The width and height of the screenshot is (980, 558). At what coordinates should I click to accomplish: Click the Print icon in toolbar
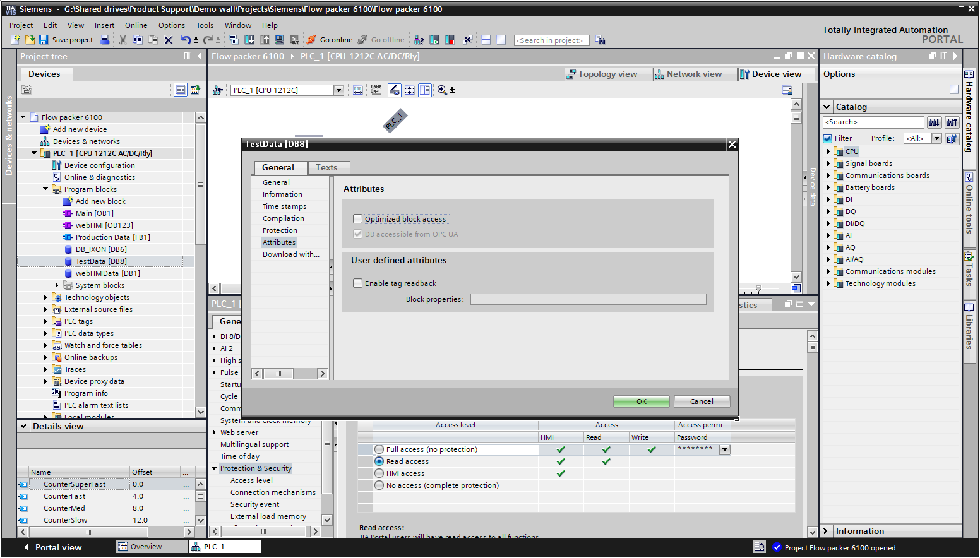(x=105, y=40)
